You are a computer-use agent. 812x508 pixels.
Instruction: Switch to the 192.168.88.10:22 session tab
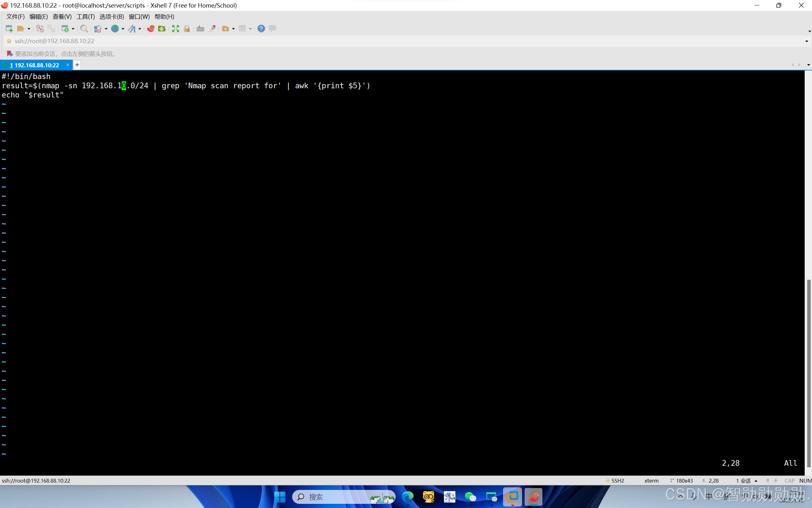tap(35, 65)
